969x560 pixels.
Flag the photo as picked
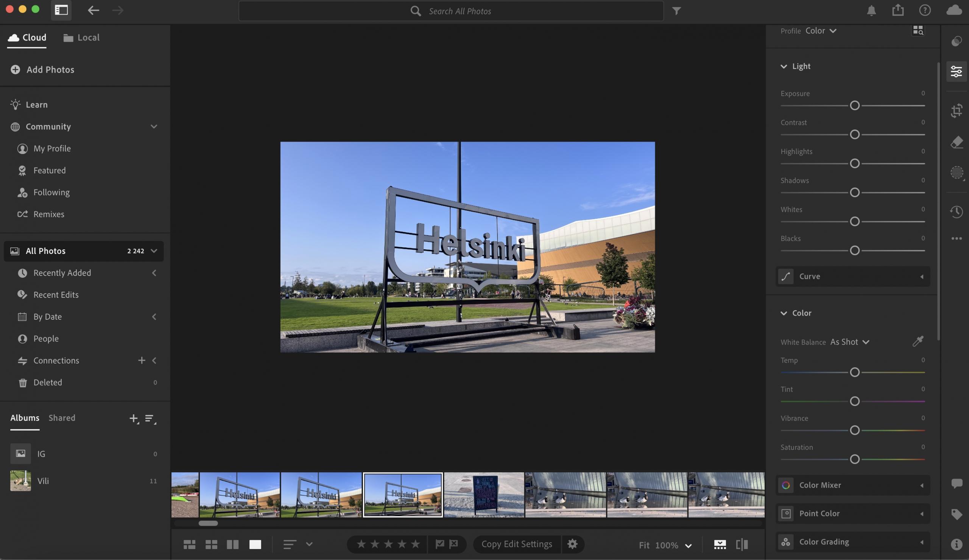[439, 544]
